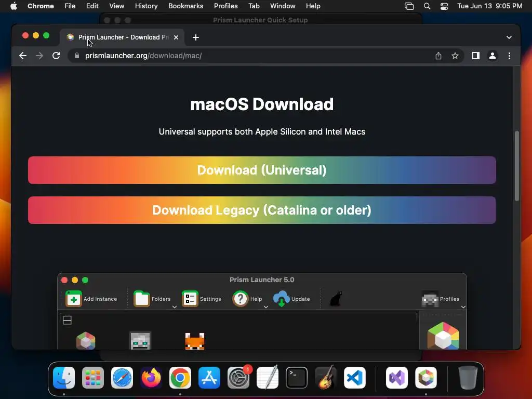Select the fox instance icon
This screenshot has width=532, height=399.
tap(195, 341)
